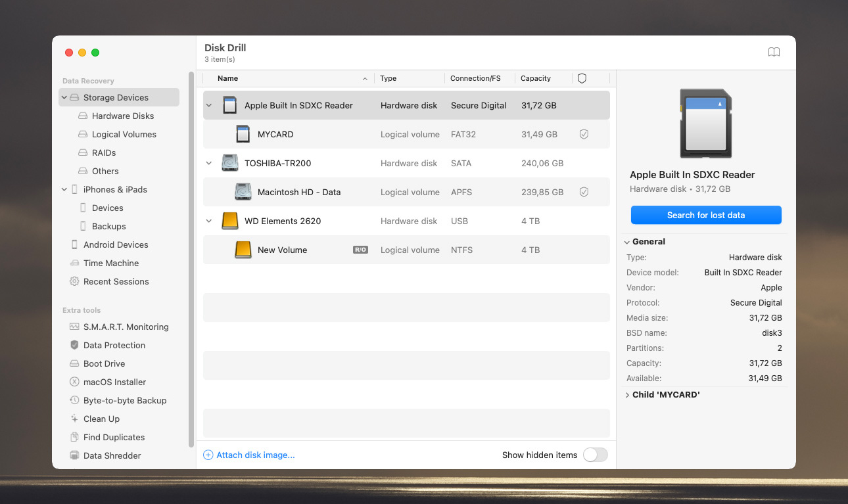Image resolution: width=848 pixels, height=504 pixels.
Task: Open Data Shredder from Extra tools
Action: pyautogui.click(x=112, y=455)
